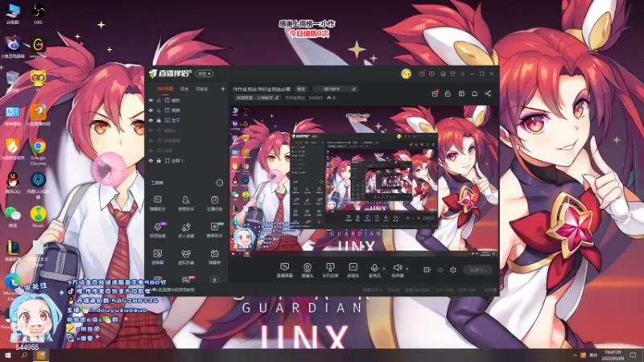Select the first scene tab
Screen dimensions: 644x362
coord(165,88)
